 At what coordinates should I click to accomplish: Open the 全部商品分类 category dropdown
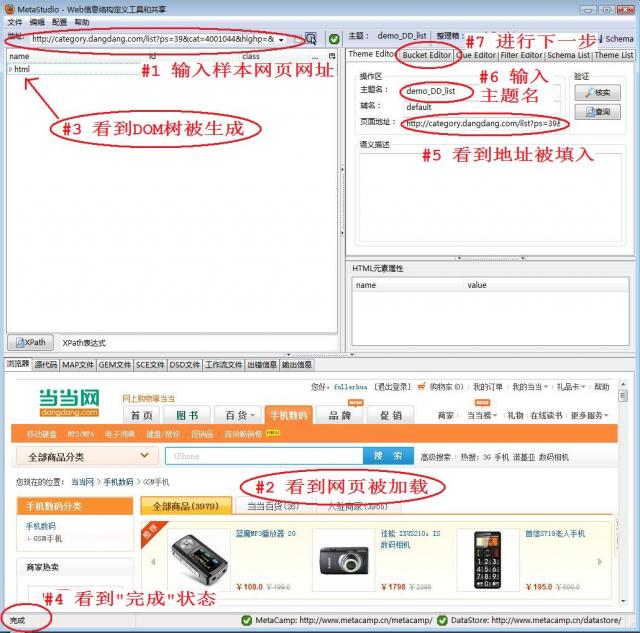click(87, 456)
